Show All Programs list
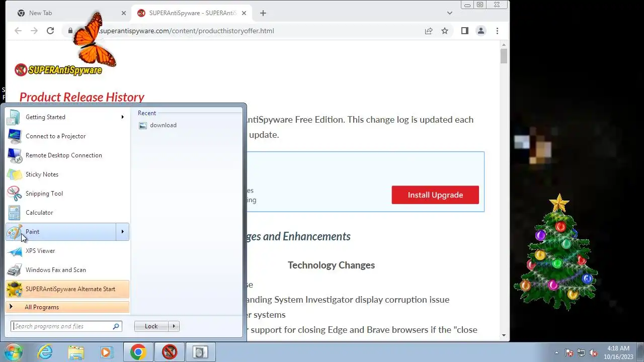This screenshot has height=362, width=644. [67, 307]
